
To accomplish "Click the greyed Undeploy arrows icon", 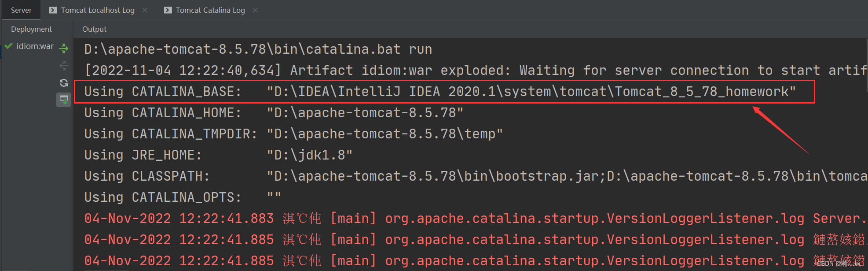I will tap(64, 66).
